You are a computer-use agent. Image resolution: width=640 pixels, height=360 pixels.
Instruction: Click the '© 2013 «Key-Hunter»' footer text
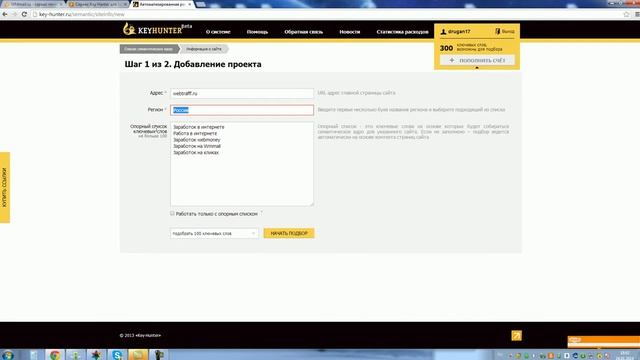coord(140,336)
